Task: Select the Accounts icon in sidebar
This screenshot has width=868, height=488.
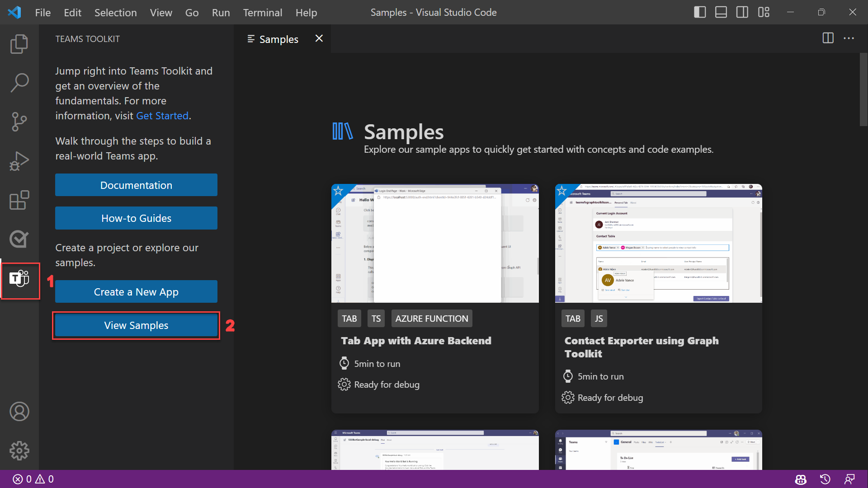Action: tap(19, 411)
